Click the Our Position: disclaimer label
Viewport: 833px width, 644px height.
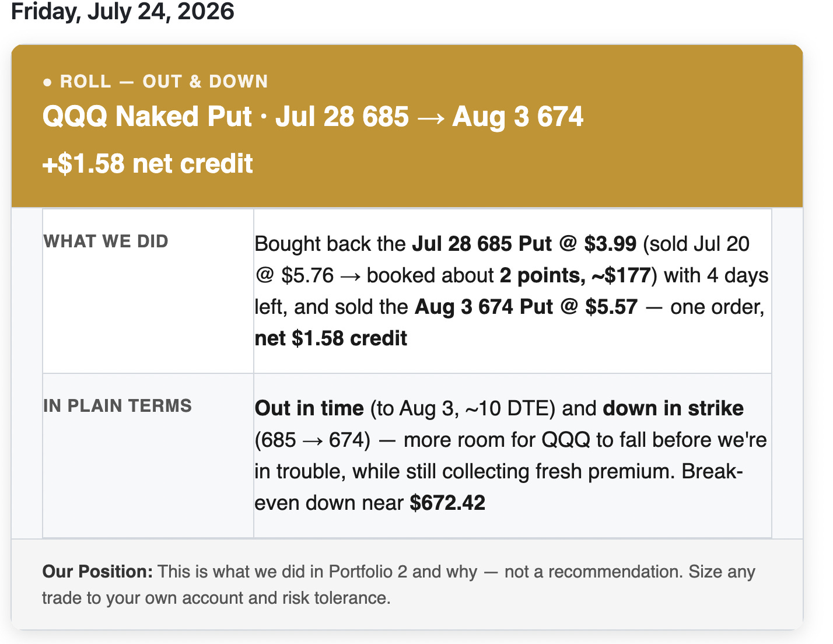[x=97, y=572]
